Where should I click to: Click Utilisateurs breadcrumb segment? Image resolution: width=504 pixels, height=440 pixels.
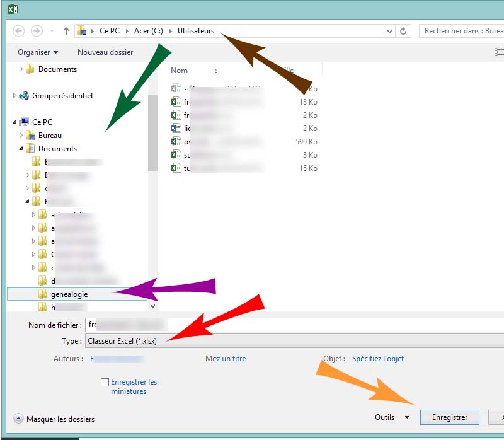point(196,31)
